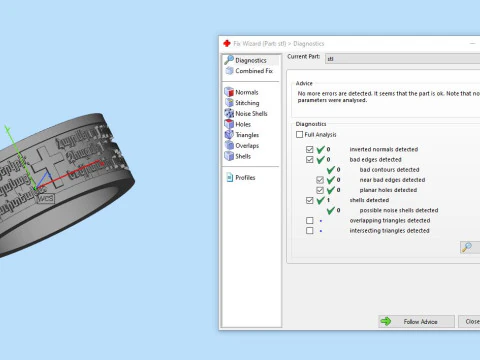Select the Shells icon
The image size is (480, 360).
229,156
